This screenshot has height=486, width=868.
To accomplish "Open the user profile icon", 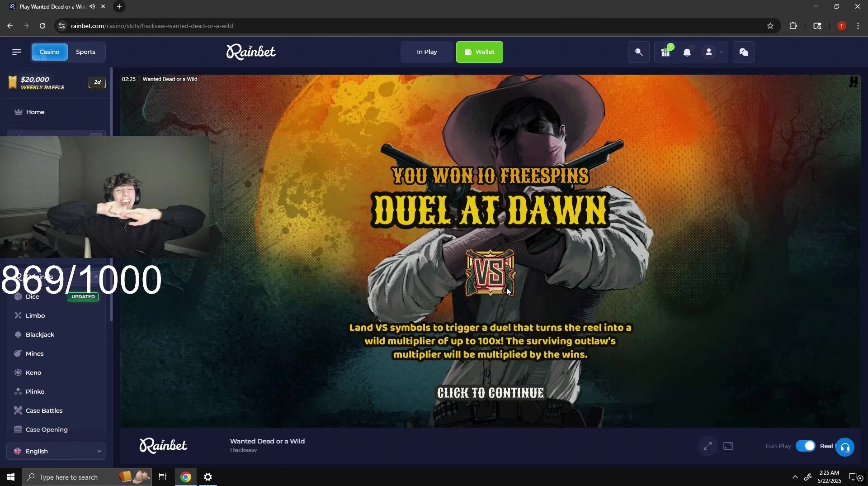I will (708, 52).
